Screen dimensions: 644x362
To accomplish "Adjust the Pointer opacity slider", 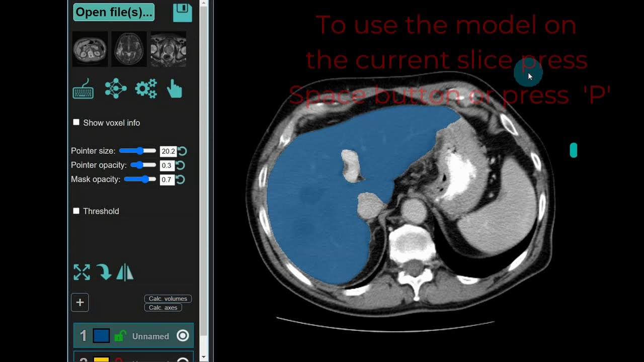I will pos(143,165).
